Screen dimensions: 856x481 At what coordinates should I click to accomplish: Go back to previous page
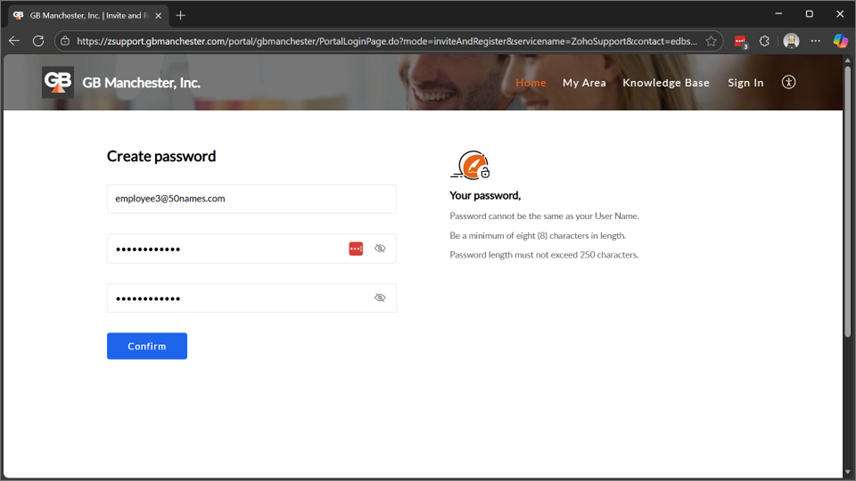click(14, 41)
